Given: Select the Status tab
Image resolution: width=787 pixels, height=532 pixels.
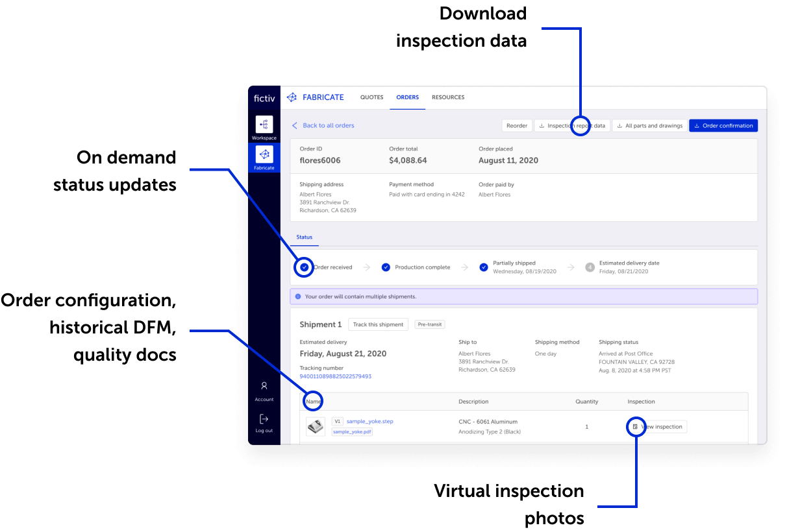Looking at the screenshot, I should [304, 237].
